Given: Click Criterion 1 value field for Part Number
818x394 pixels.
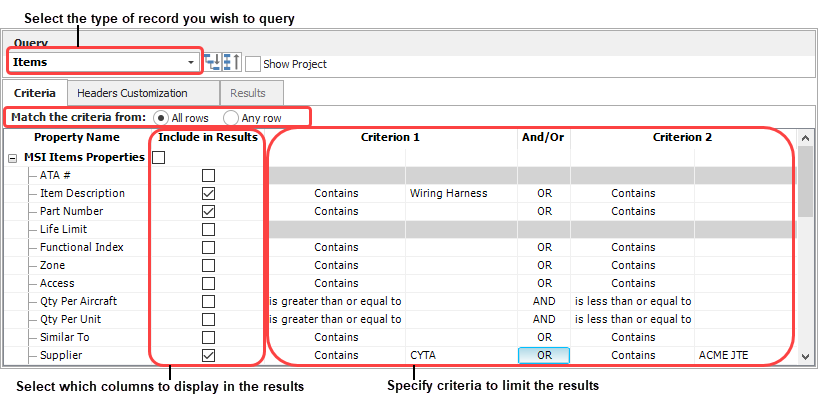Looking at the screenshot, I should [x=461, y=211].
